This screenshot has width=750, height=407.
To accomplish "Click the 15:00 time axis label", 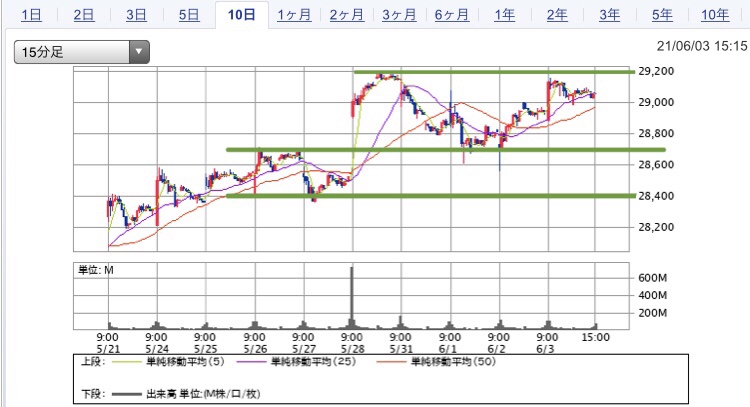I will [596, 338].
